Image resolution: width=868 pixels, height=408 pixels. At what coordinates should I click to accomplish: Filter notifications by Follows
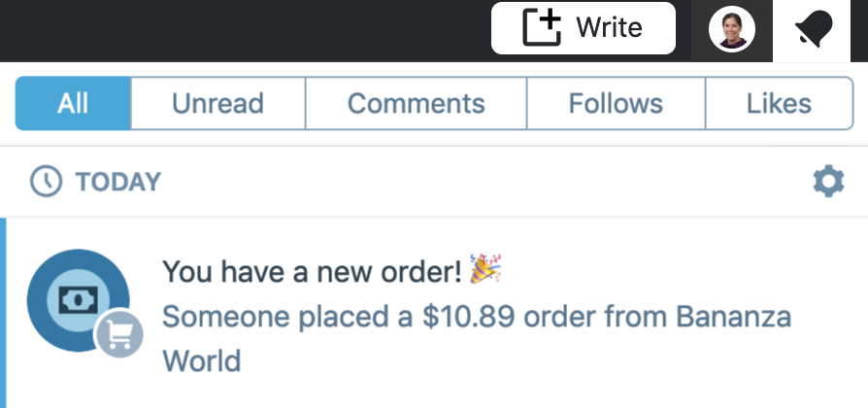click(617, 104)
